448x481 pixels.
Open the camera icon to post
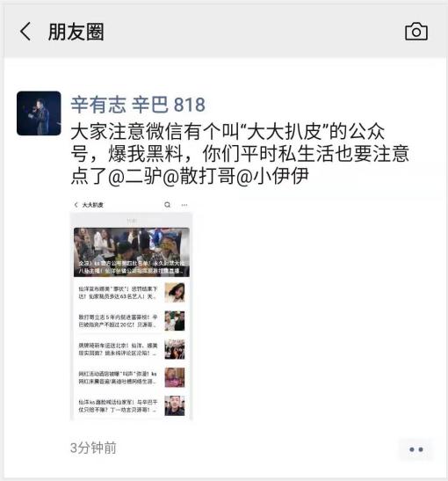pos(416,32)
